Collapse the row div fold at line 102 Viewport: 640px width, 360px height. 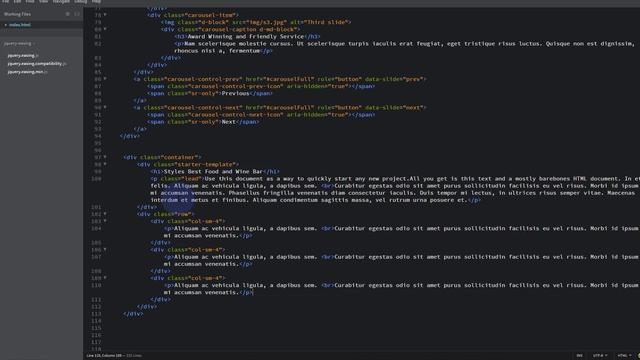(x=105, y=213)
